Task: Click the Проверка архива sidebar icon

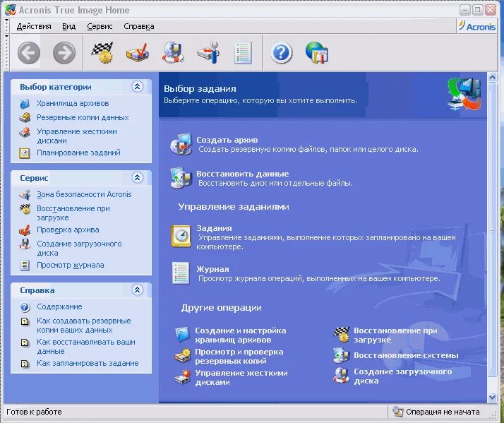Action: point(25,230)
